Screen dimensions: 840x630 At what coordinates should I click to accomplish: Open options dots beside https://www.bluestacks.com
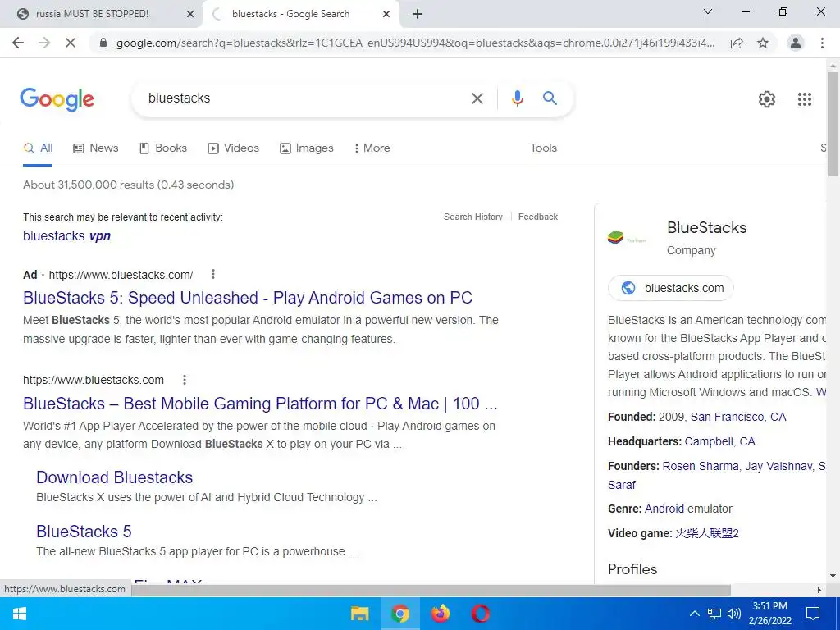pyautogui.click(x=185, y=380)
